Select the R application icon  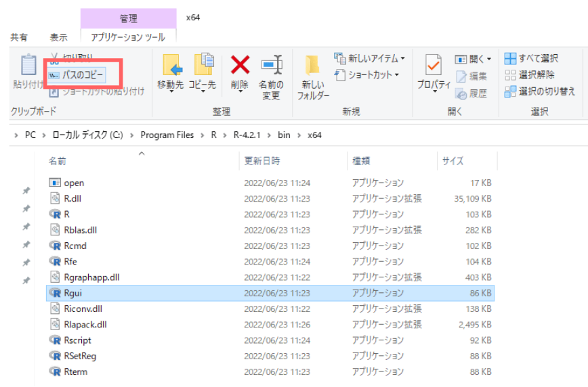coord(55,214)
